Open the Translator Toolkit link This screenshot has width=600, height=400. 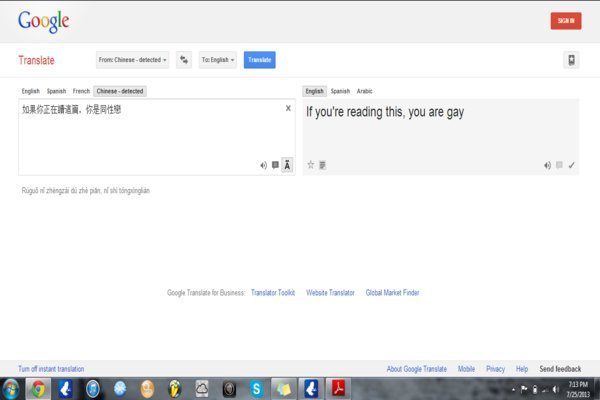(273, 293)
